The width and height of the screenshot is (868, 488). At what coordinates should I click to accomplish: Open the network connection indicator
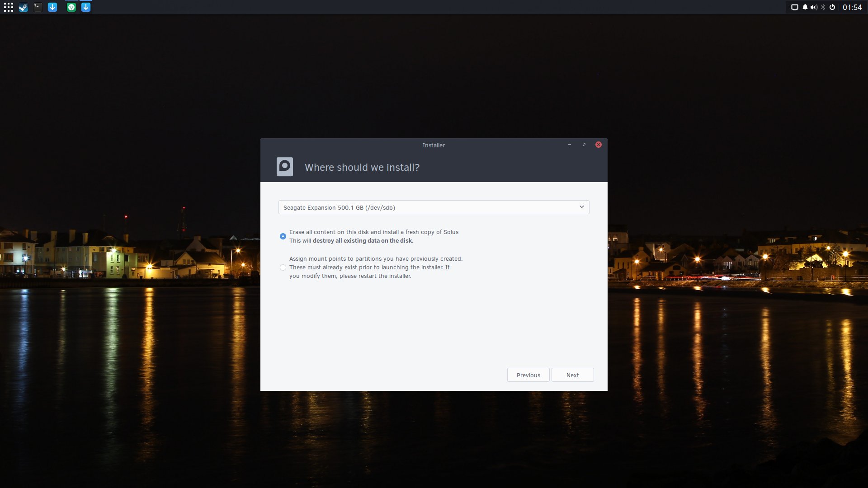(x=794, y=7)
